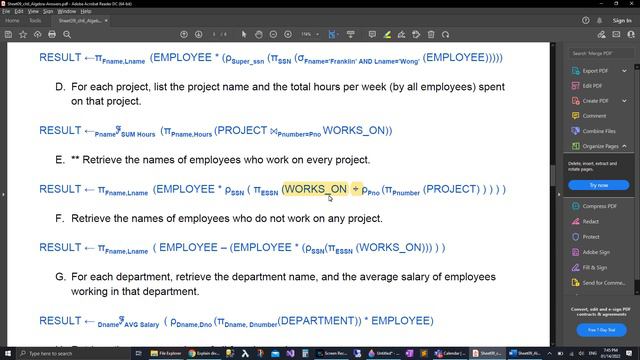Expand the Export PDF options
Screen dimensions: 640x360
pyautogui.click(x=624, y=71)
